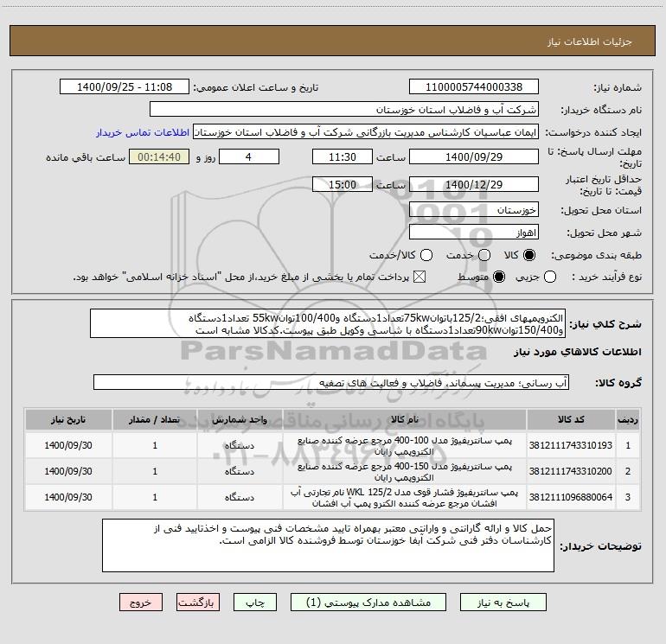666x644 pixels.
Task: Click the request creator field ایمان عباسیان
Action: [x=366, y=132]
